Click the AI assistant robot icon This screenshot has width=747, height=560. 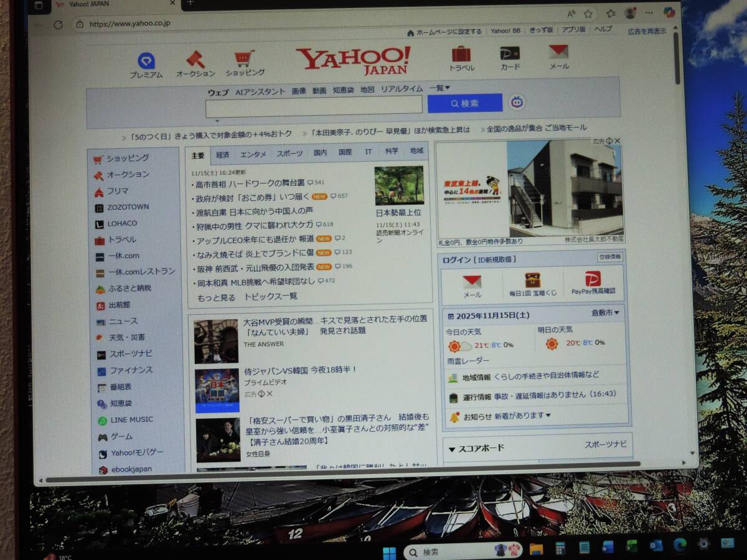pos(517,102)
